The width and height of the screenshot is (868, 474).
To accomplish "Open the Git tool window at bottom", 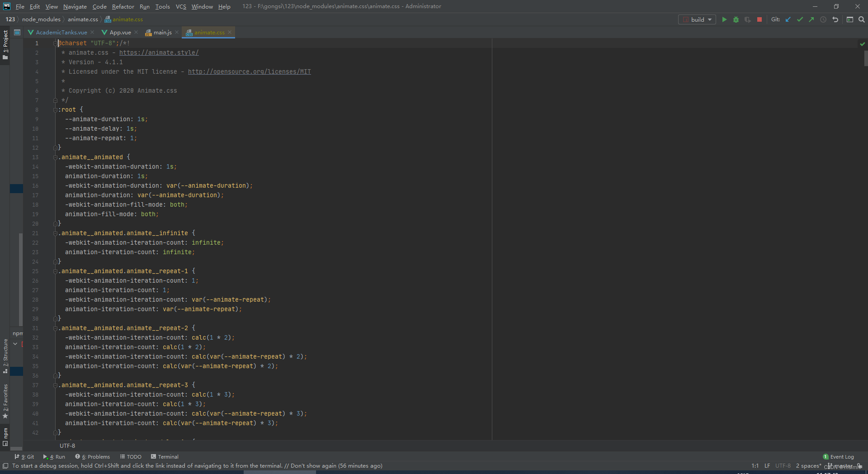I will click(x=24, y=457).
